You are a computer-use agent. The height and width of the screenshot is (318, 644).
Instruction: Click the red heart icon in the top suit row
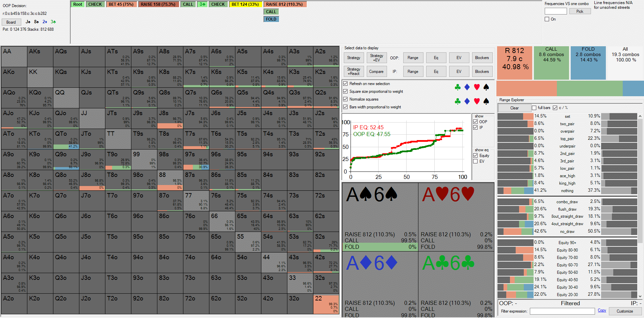coord(476,87)
